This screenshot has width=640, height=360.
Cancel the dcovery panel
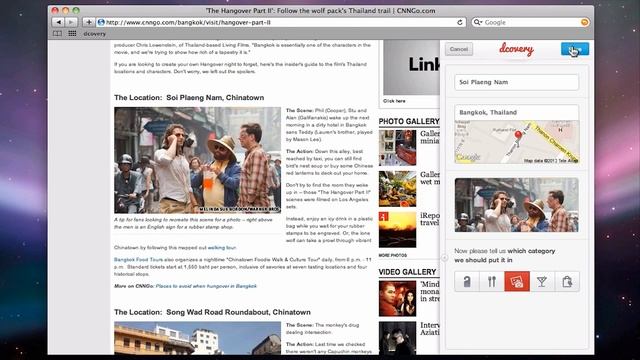(459, 49)
